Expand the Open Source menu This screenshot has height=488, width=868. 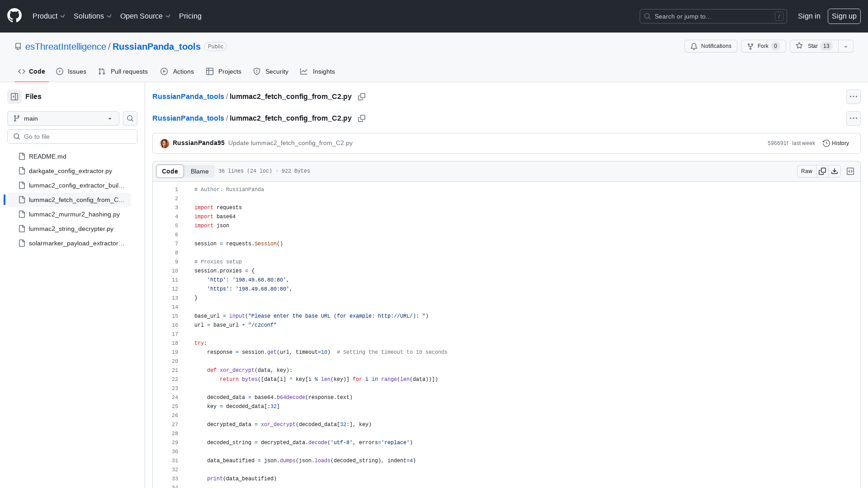point(145,16)
